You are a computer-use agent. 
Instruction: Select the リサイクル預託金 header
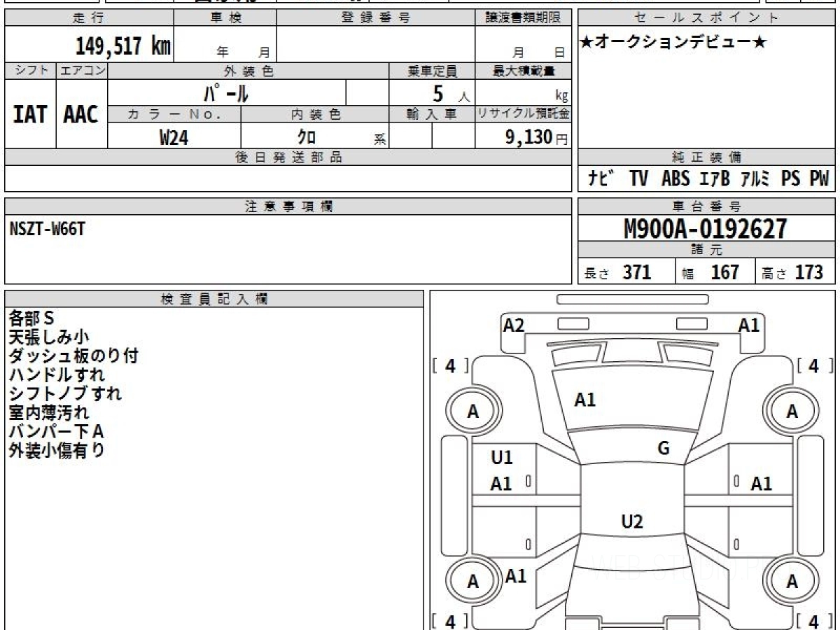pos(523,114)
